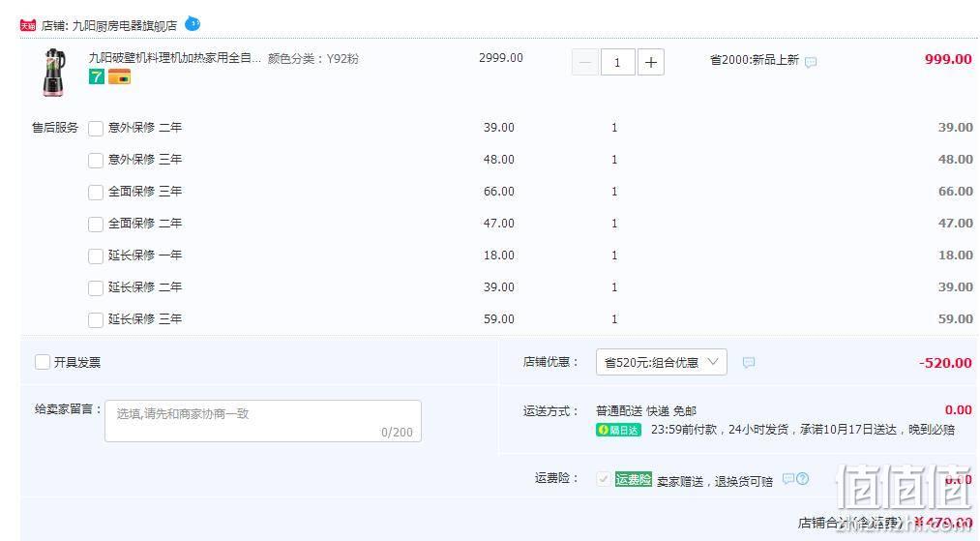
Task: Check 意外保修 二年 at 39.00
Action: (96, 128)
